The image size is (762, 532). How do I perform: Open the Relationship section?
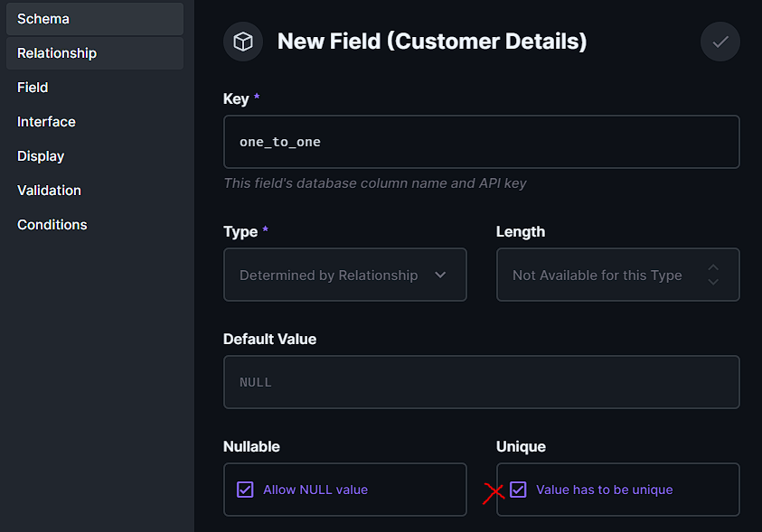pyautogui.click(x=94, y=53)
